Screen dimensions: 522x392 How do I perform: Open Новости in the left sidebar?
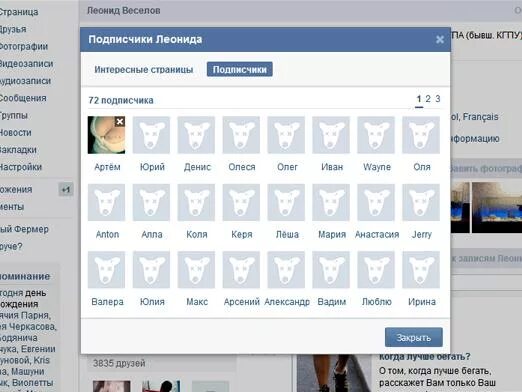pos(15,133)
